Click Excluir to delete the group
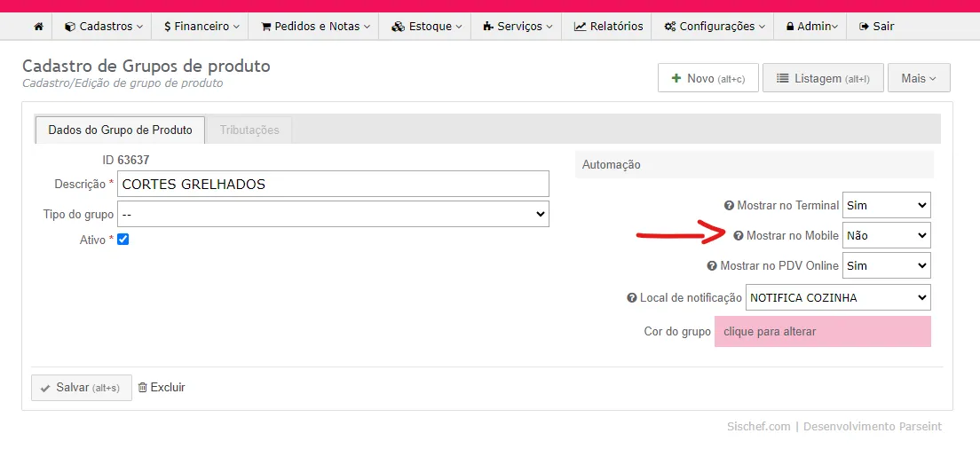 click(x=162, y=388)
